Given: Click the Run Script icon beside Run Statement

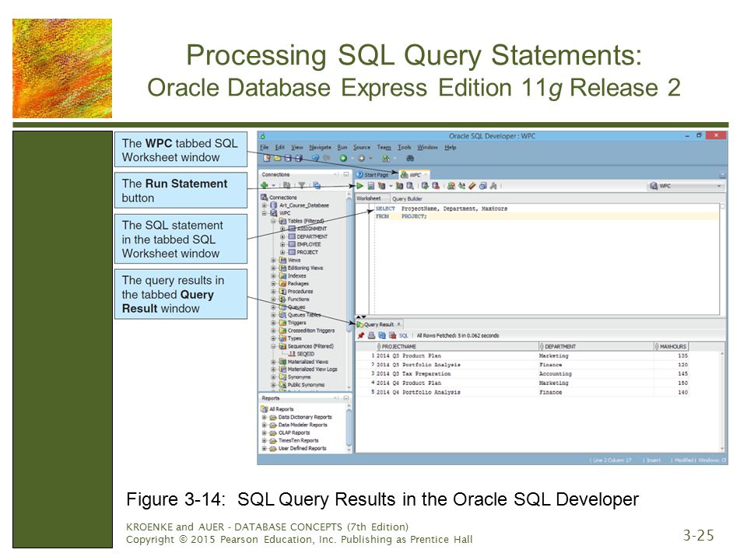Looking at the screenshot, I should (370, 186).
